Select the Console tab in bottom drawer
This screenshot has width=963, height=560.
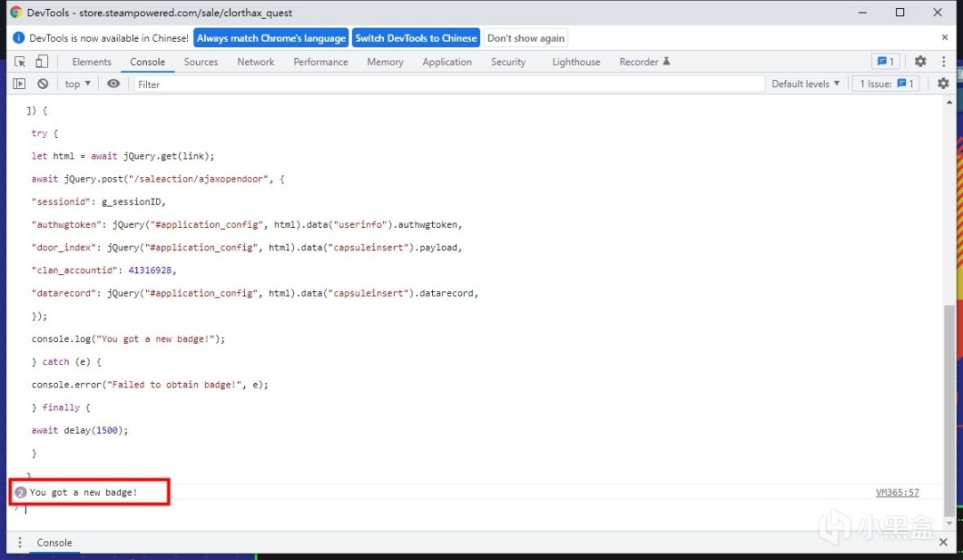(54, 543)
